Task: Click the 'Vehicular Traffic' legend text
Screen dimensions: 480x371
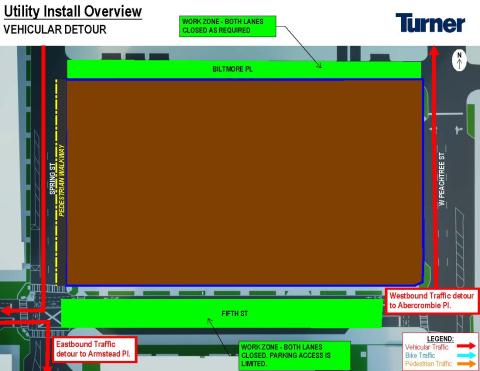Action: click(427, 347)
